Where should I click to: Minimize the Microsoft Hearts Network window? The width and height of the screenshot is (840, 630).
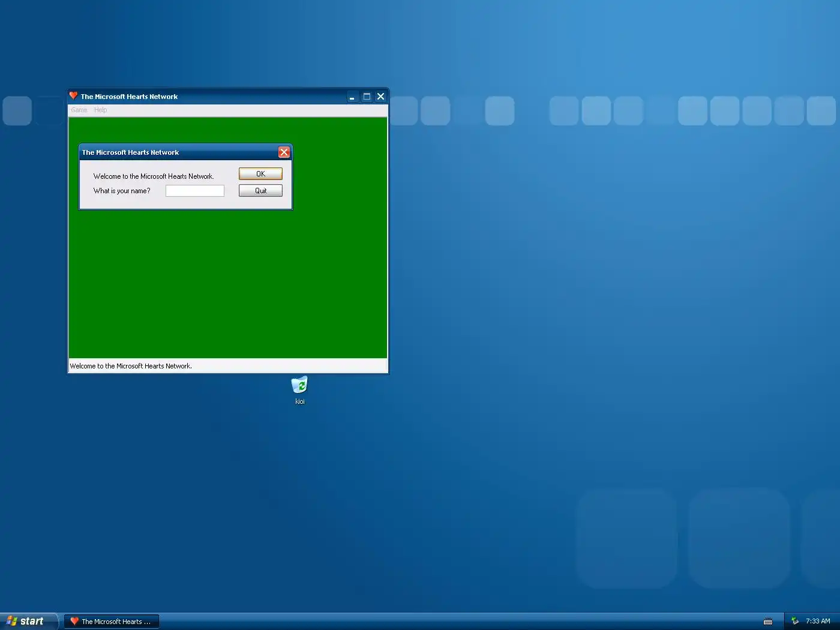point(352,97)
